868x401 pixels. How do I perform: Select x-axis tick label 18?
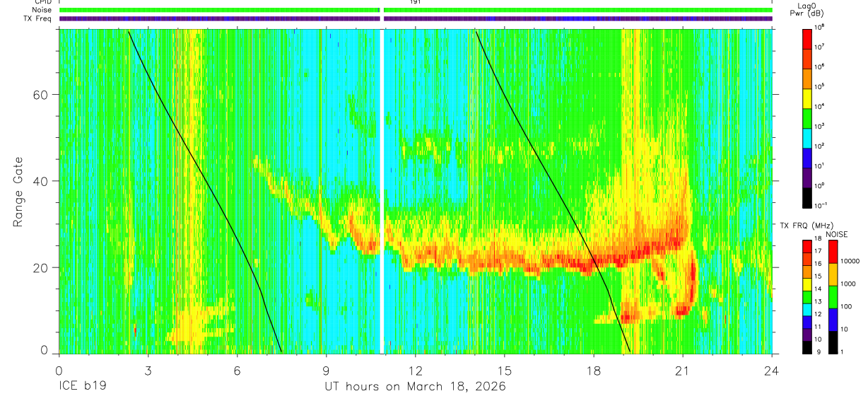594,371
